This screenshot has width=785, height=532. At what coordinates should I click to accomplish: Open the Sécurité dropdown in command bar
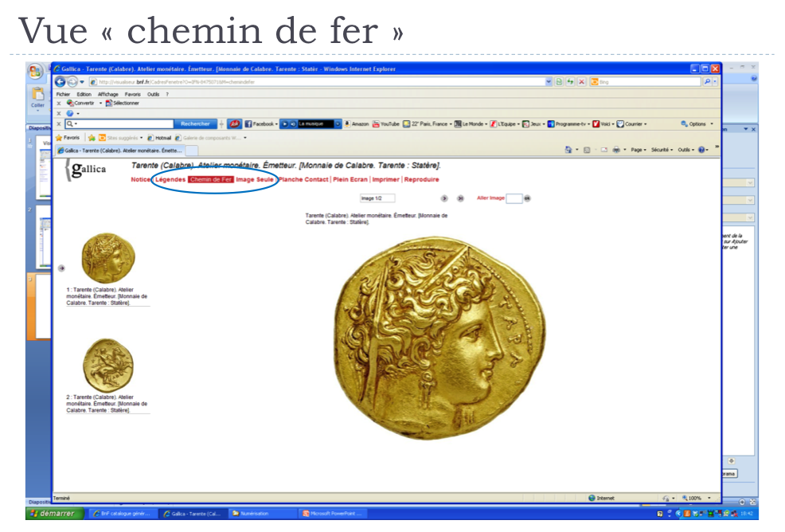(662, 150)
